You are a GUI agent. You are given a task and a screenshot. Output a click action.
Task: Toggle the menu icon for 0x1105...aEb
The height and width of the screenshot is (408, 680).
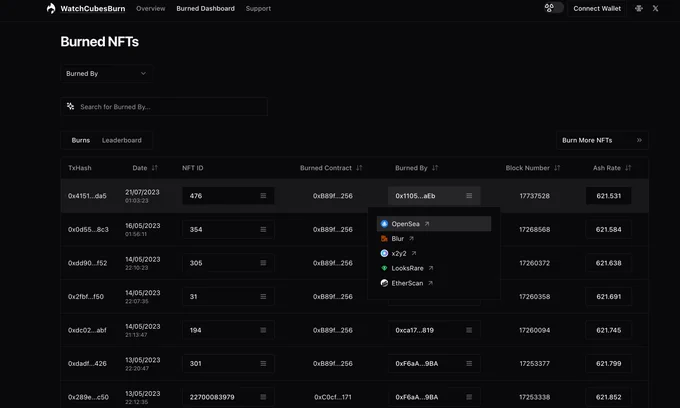click(x=469, y=196)
